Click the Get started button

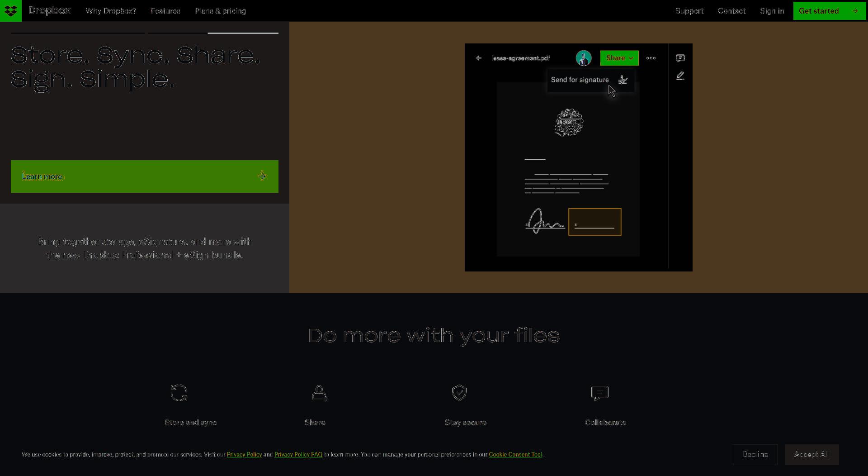[x=830, y=11]
